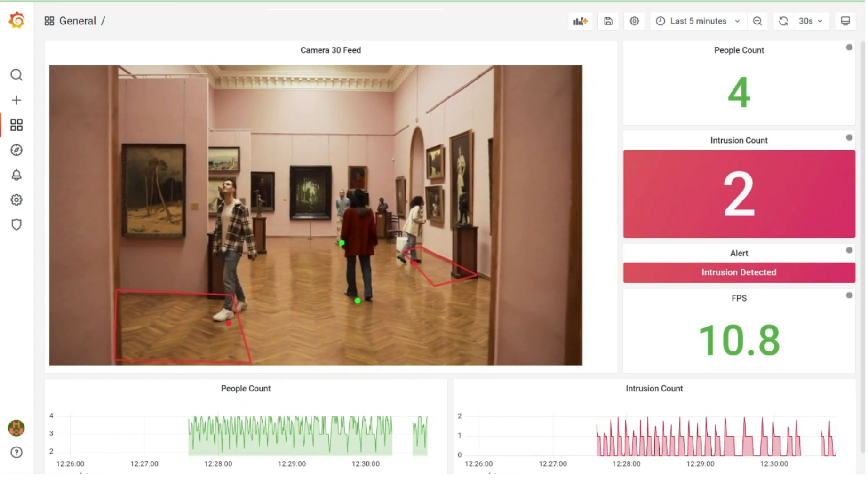
Task: Click the Intrusion Count panel status dot
Action: pyautogui.click(x=849, y=137)
